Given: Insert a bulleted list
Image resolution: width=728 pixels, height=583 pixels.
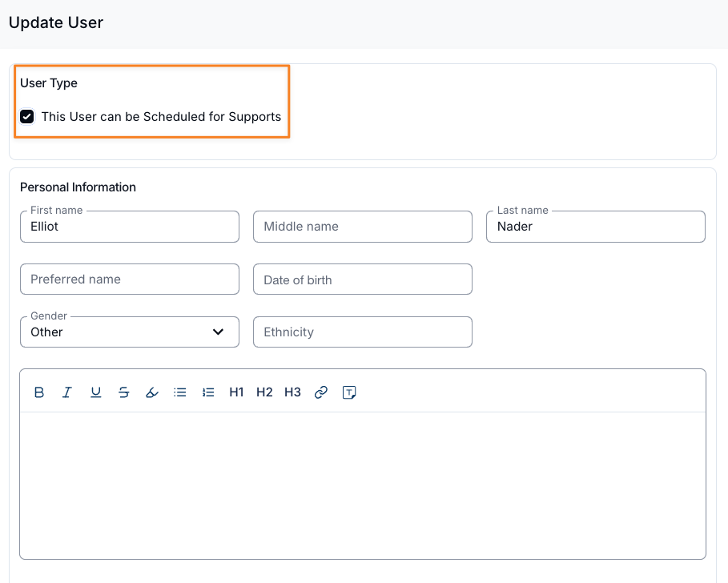Looking at the screenshot, I should point(180,392).
